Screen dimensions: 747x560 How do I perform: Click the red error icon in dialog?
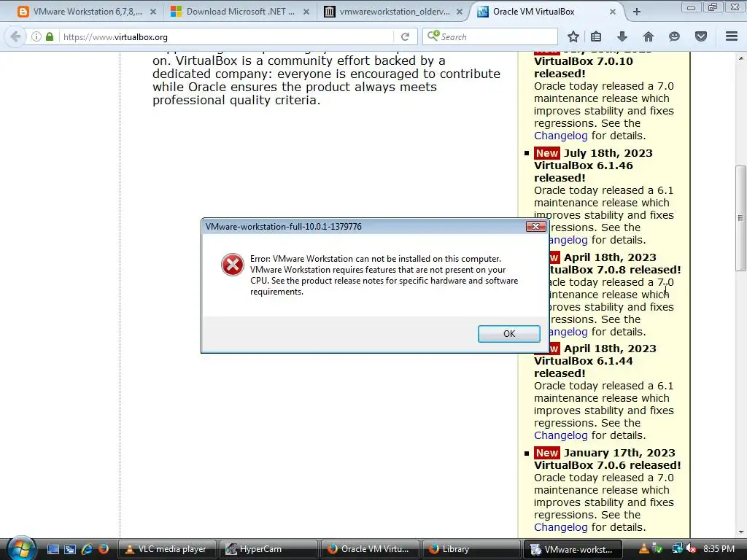pyautogui.click(x=233, y=265)
